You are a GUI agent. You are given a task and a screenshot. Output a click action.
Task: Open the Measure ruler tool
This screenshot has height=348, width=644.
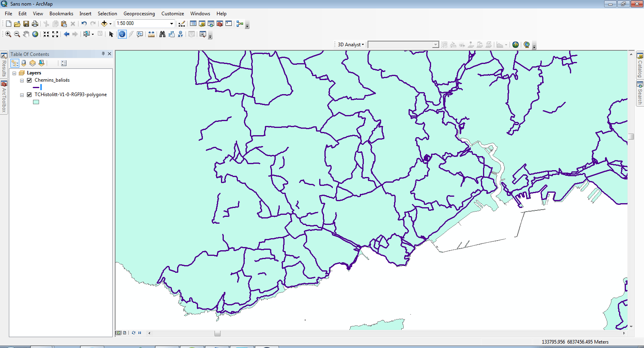tap(151, 34)
